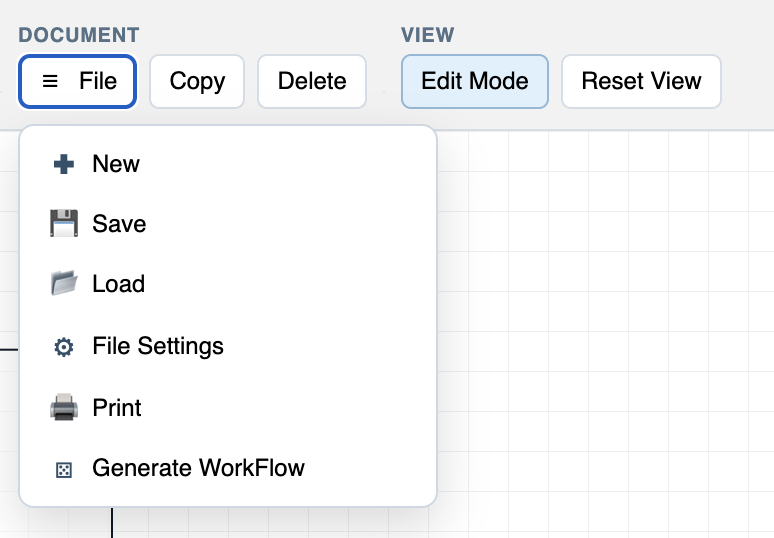Choose Print from the File menu
This screenshot has width=774, height=538.
pyautogui.click(x=228, y=408)
